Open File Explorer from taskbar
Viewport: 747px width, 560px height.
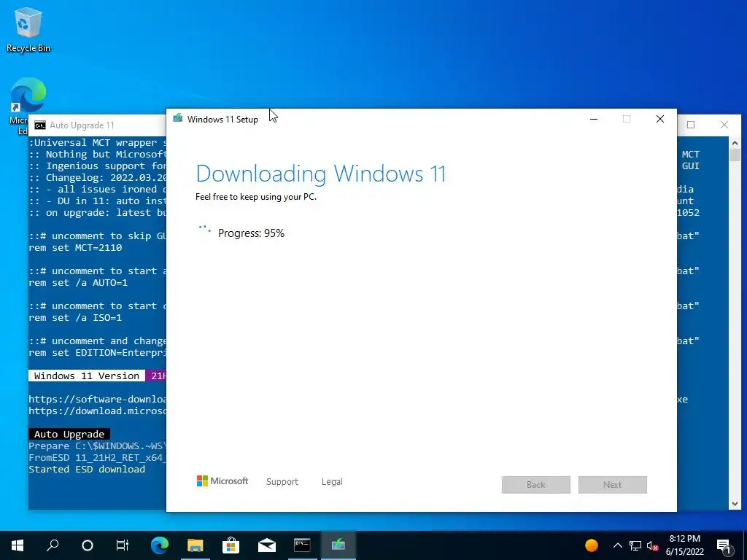click(195, 545)
